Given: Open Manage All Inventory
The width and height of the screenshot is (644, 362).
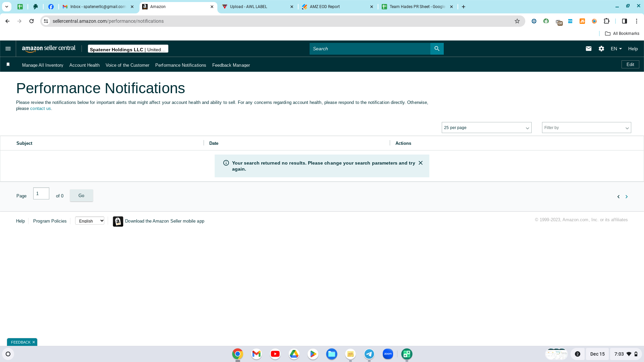Looking at the screenshot, I should (43, 65).
